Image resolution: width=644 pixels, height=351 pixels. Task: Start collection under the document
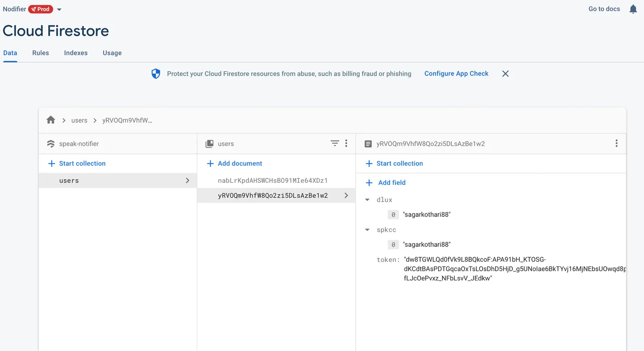394,163
